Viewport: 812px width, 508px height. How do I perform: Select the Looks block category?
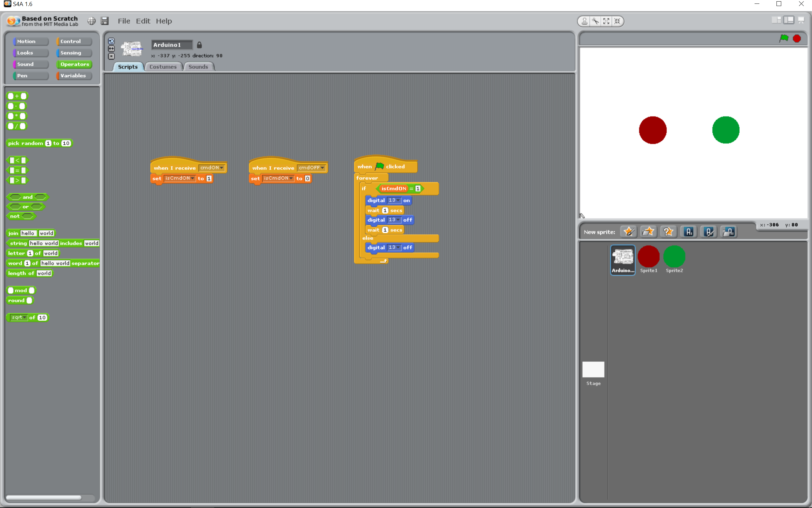pos(30,53)
